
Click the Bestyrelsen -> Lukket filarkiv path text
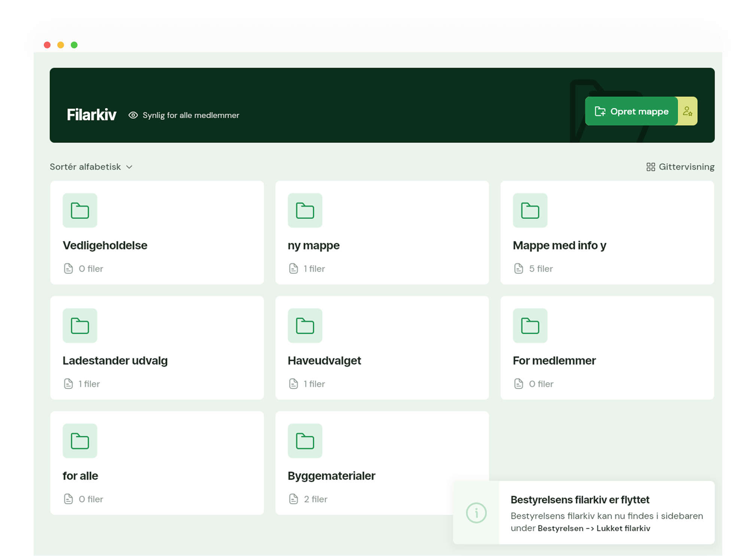(594, 529)
